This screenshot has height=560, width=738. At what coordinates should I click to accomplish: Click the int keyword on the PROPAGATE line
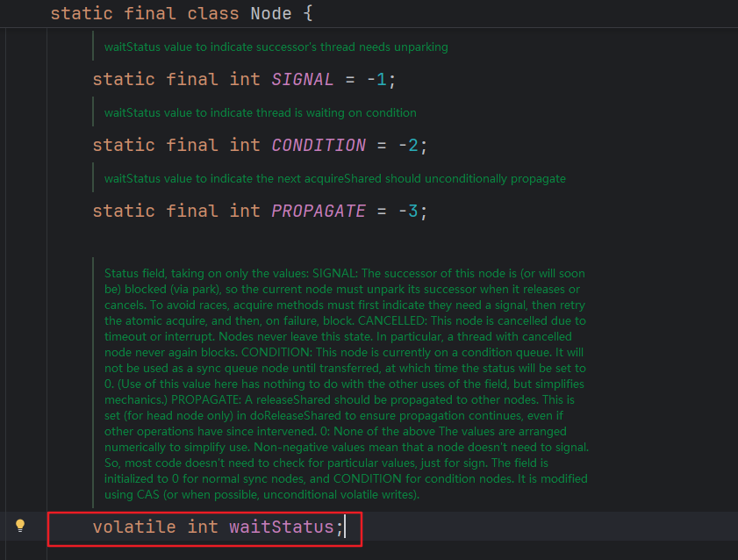(245, 211)
